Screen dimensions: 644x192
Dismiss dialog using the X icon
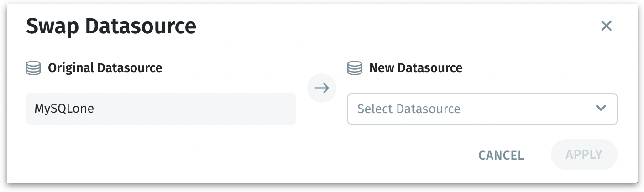(x=606, y=26)
